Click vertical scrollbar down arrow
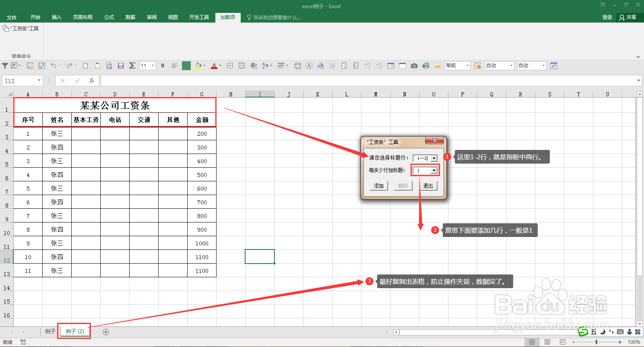 [640, 324]
